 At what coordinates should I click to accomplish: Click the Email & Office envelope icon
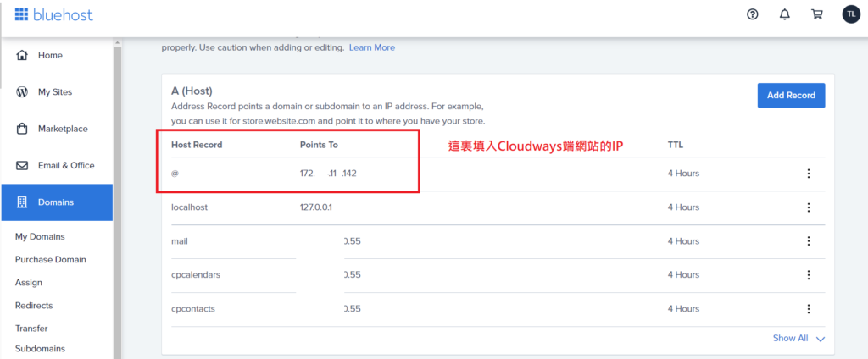(x=23, y=165)
